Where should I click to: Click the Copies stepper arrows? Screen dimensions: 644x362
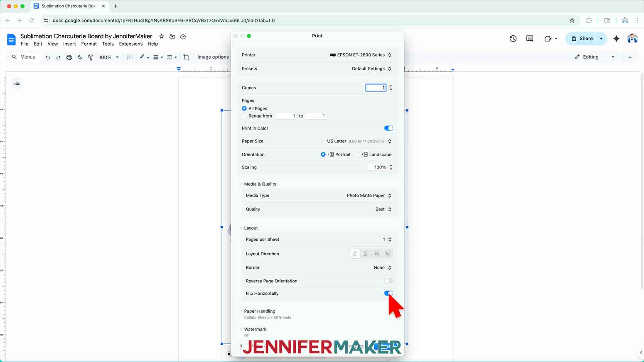click(x=391, y=88)
